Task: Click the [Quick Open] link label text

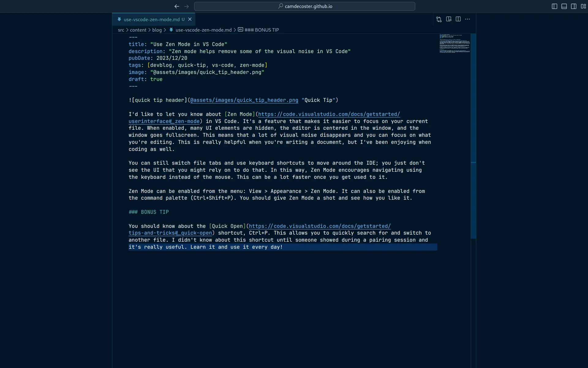Action: (227, 226)
